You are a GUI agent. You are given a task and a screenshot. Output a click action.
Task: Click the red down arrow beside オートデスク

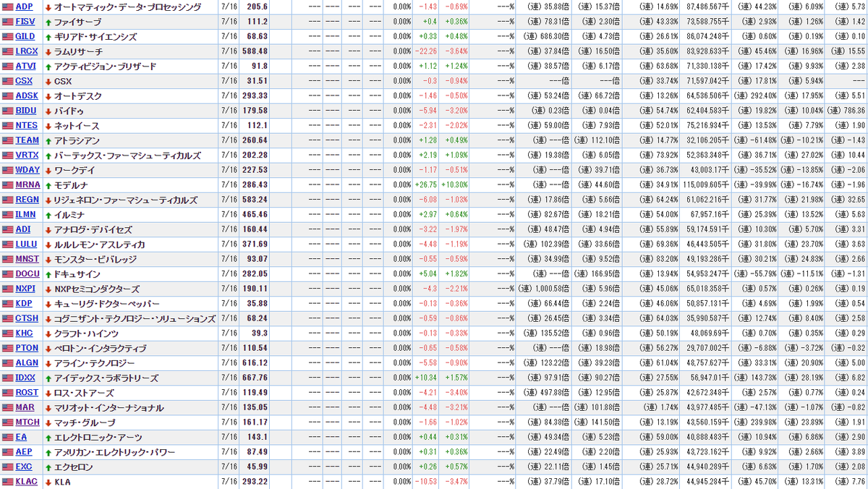[x=48, y=95]
